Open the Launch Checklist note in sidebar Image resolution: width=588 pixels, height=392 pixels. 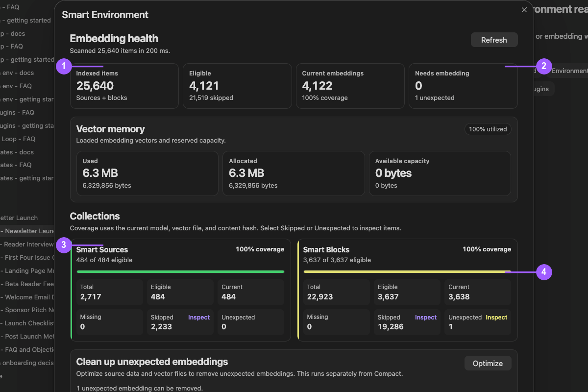coord(27,323)
